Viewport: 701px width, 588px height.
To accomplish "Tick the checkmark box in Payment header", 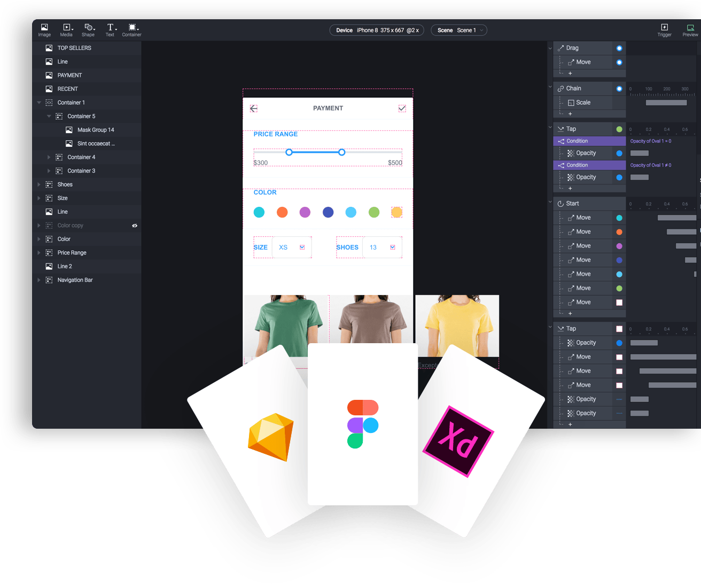I will tap(402, 109).
